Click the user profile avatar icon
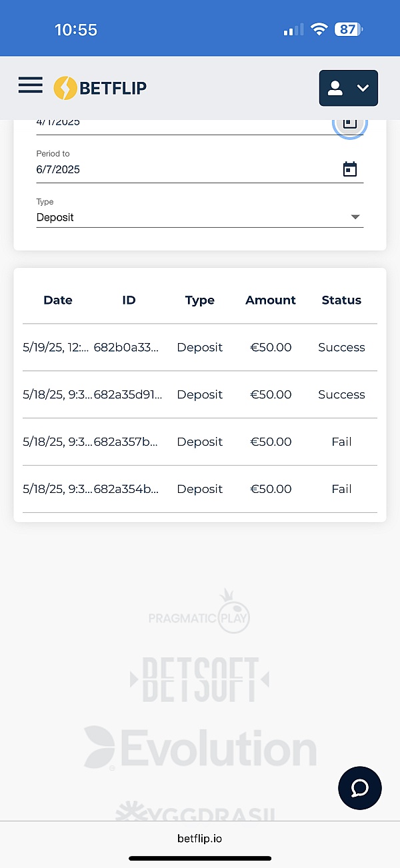Viewport: 400px width, 868px height. [x=335, y=88]
